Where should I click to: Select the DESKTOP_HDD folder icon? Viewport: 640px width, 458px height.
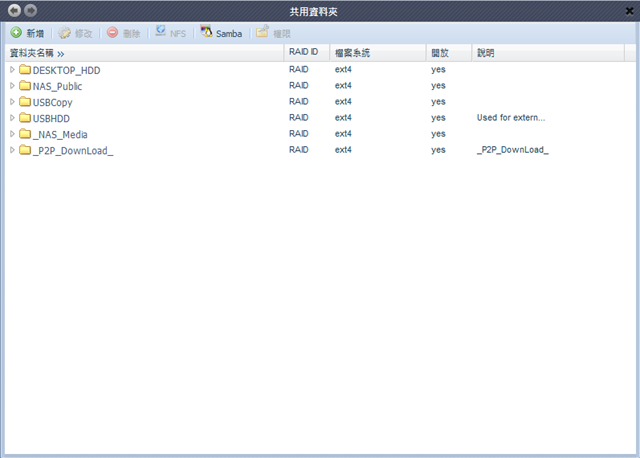[25, 69]
